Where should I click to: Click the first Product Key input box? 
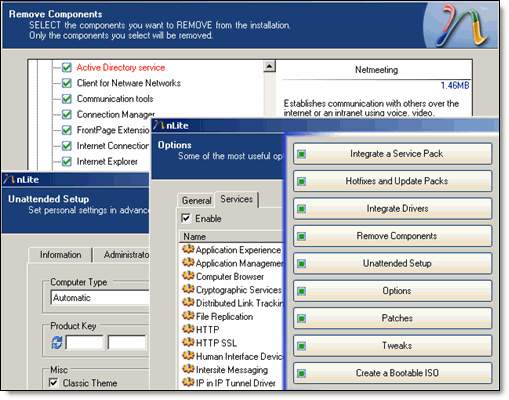click(85, 343)
